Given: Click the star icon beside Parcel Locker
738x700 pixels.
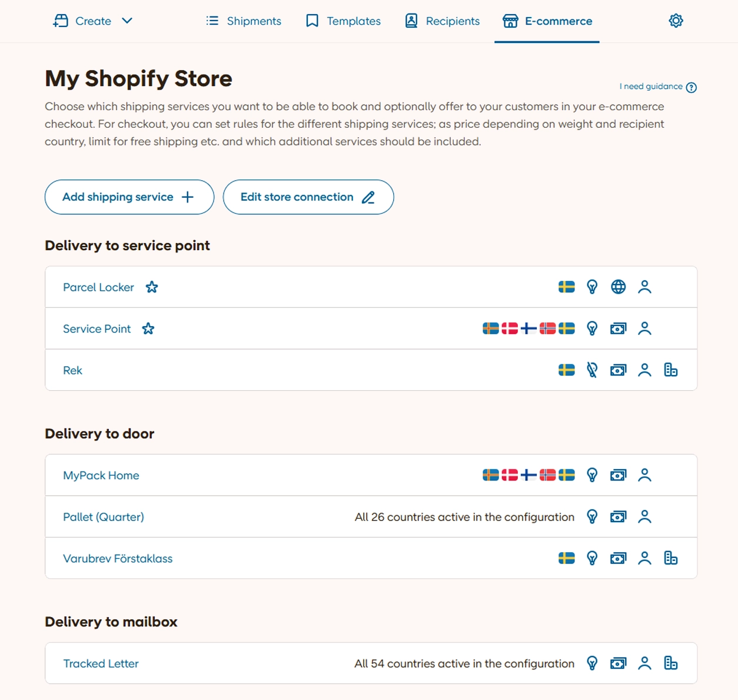Looking at the screenshot, I should coord(152,287).
